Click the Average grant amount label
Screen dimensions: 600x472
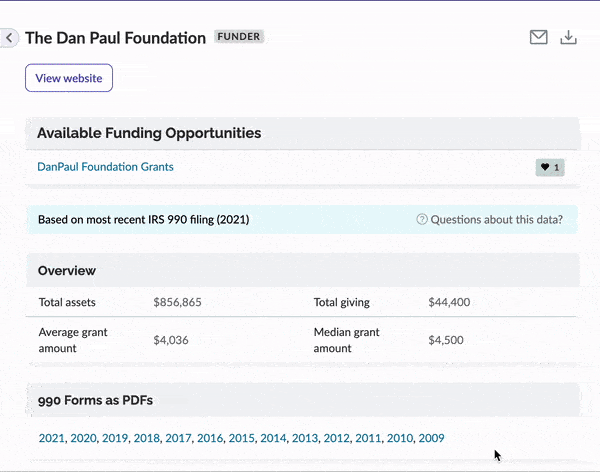73,340
